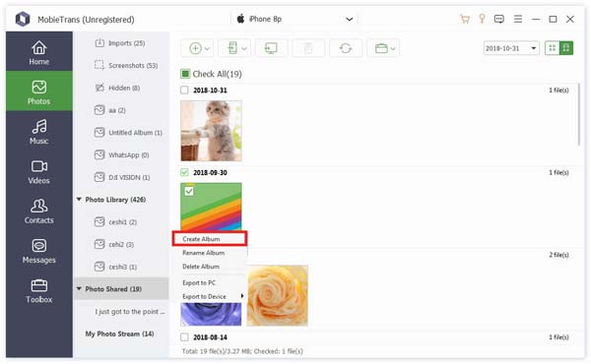591x364 pixels.
Task: Uncheck the 2018-09-30 date group checkbox
Action: [184, 172]
